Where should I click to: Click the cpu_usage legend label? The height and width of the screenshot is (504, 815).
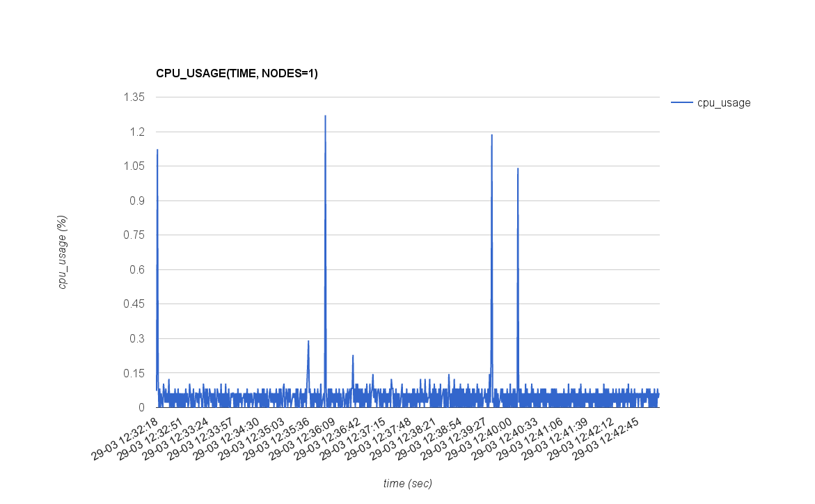pos(724,103)
